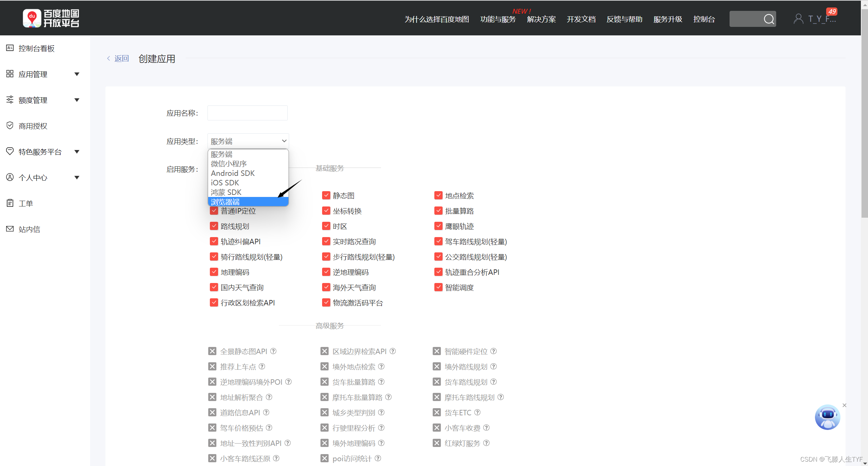Toggle the 行政区划检索API checkbox
The image size is (868, 466).
(x=214, y=302)
